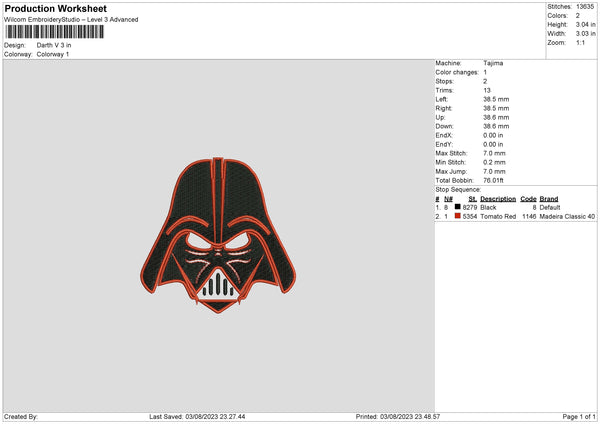Click the barcode under the worksheet title
Screen dimensions: 600x424
coord(54,32)
